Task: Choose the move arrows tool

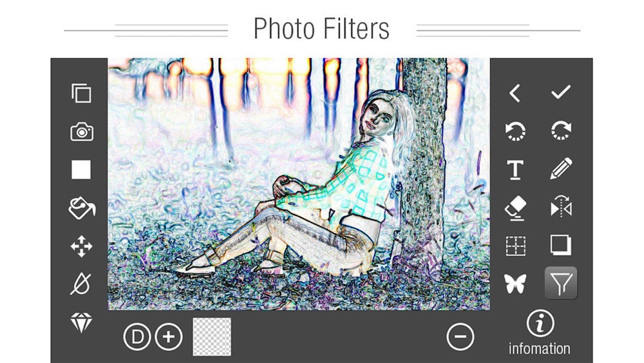Action: click(x=81, y=246)
